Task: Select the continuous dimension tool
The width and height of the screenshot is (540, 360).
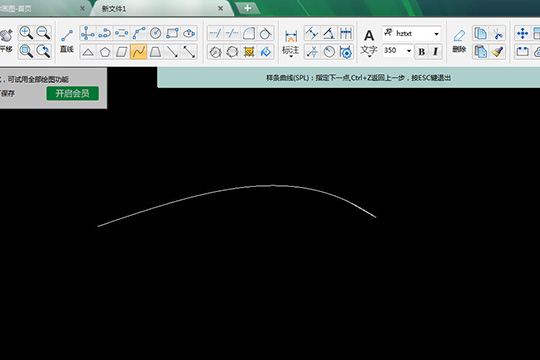Action: pyautogui.click(x=346, y=33)
